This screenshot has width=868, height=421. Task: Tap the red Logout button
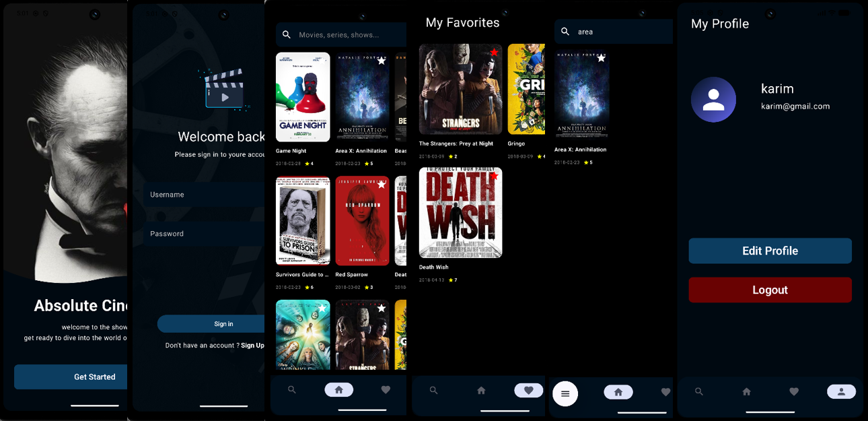tap(770, 290)
